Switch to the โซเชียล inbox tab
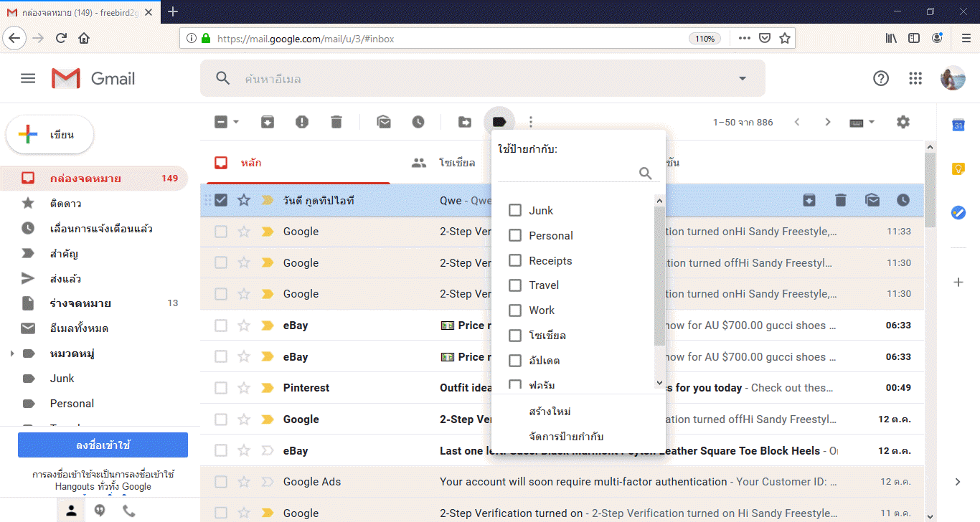This screenshot has height=522, width=980. (x=444, y=163)
